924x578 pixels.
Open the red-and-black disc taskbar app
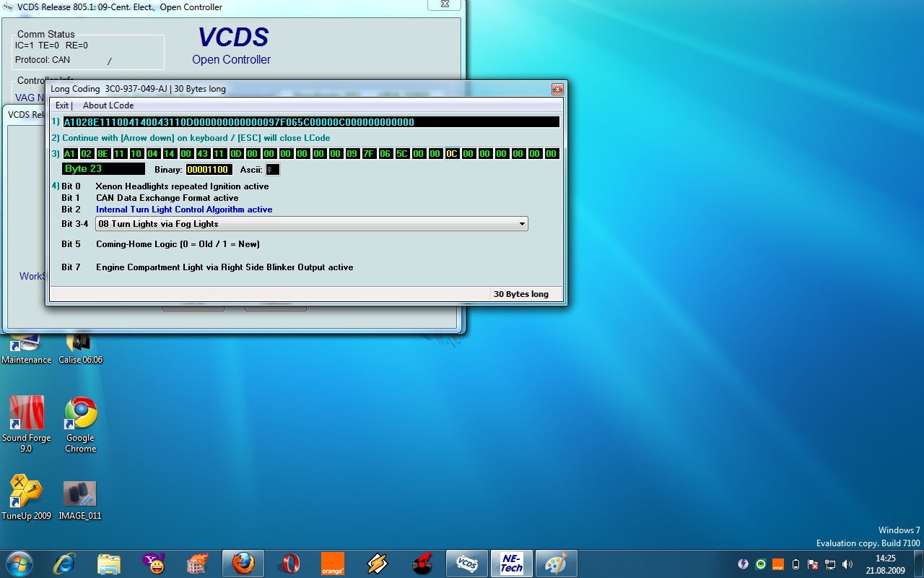(422, 564)
